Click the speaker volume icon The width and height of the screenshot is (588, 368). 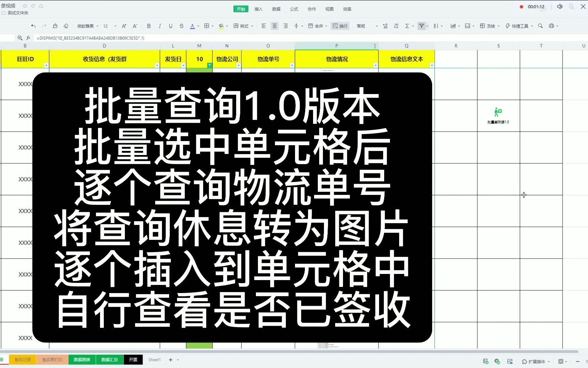(560, 6)
